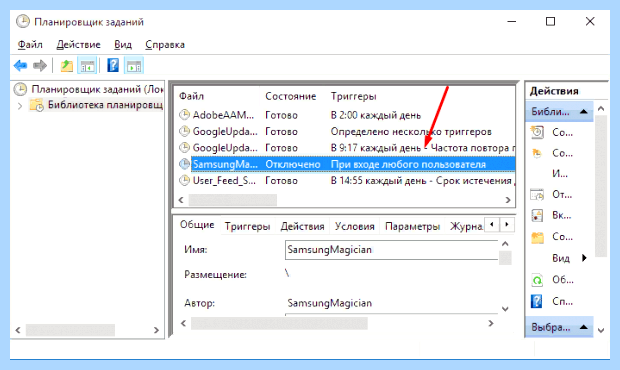Viewport: 620px width, 370px height.
Task: Go forward with the gray right arrow
Action: pyautogui.click(x=40, y=66)
